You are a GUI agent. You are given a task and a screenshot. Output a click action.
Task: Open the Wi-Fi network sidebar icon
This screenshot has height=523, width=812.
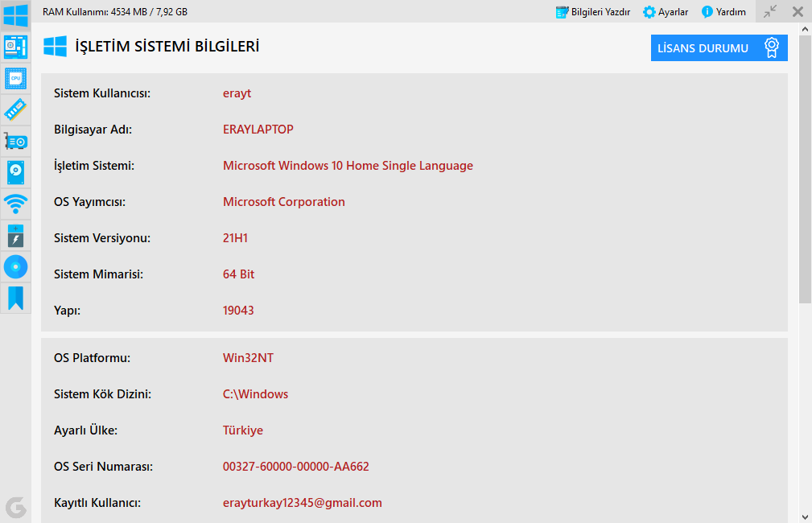click(15, 204)
